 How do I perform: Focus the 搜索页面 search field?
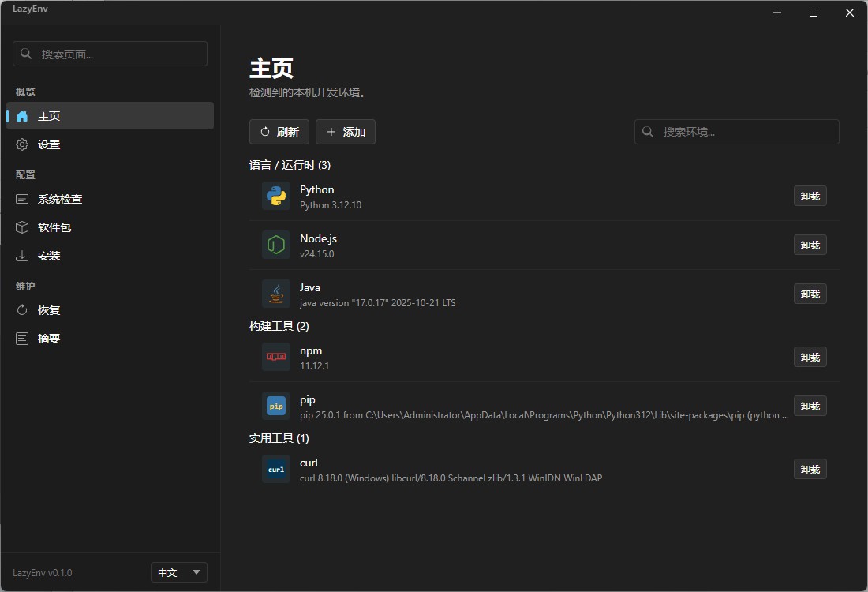(x=110, y=54)
